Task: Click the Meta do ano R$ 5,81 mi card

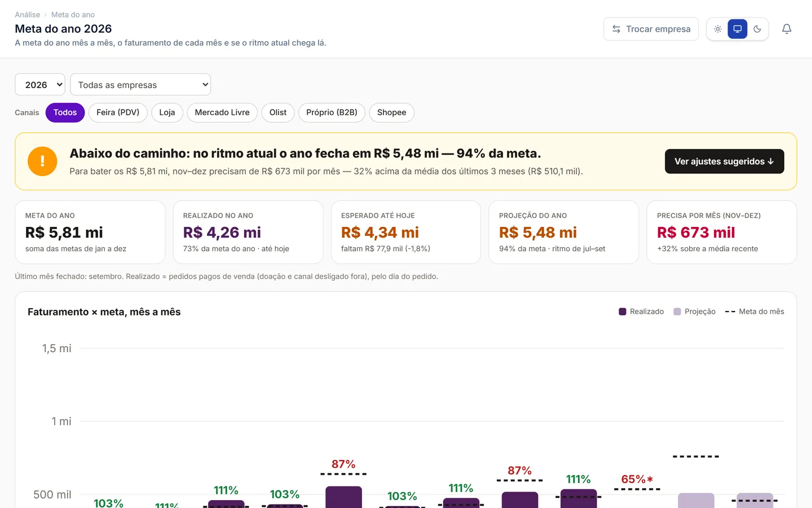Action: coord(90,232)
